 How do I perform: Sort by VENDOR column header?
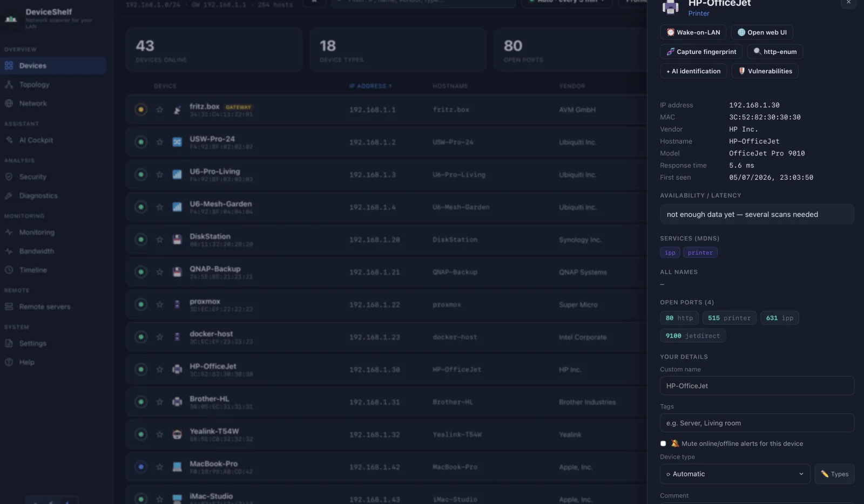[x=572, y=86]
